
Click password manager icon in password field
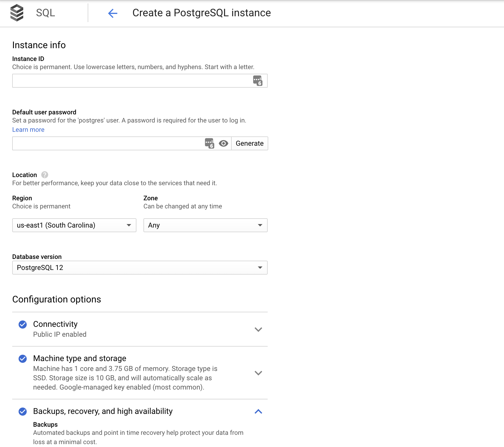coord(209,143)
